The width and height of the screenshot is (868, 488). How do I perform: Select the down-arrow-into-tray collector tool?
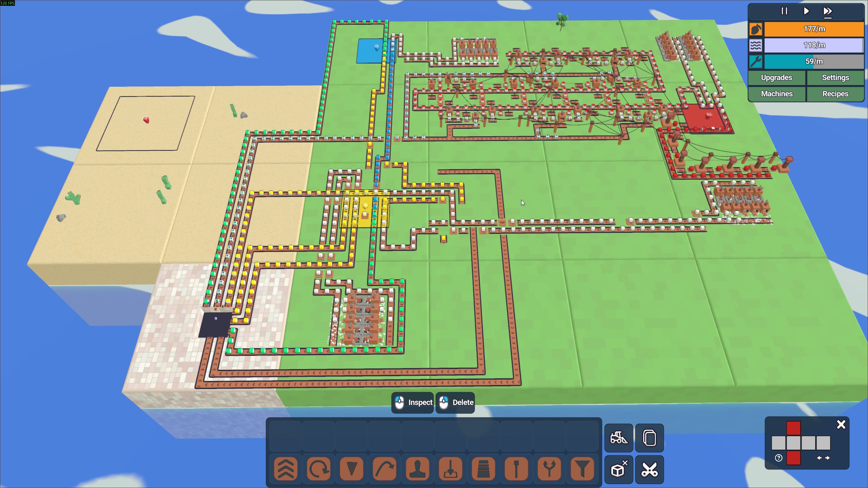(x=450, y=469)
